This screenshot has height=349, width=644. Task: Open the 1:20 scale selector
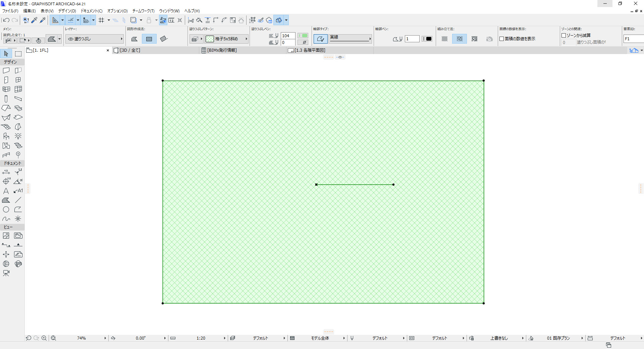[201, 338]
